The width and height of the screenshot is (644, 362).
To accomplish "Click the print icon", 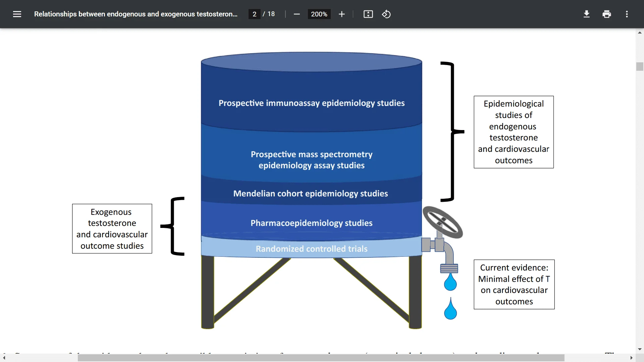I will point(606,14).
